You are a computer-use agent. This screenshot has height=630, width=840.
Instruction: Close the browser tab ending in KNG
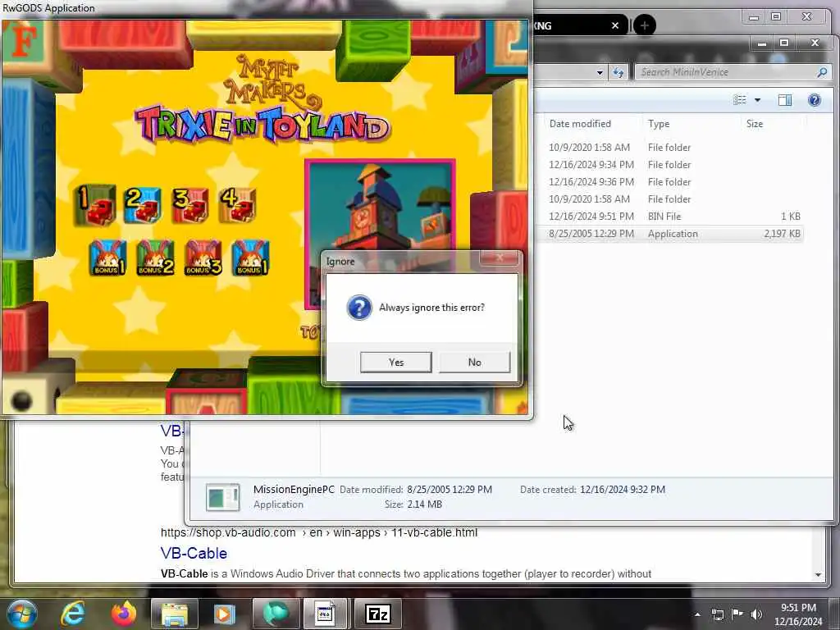coord(615,25)
